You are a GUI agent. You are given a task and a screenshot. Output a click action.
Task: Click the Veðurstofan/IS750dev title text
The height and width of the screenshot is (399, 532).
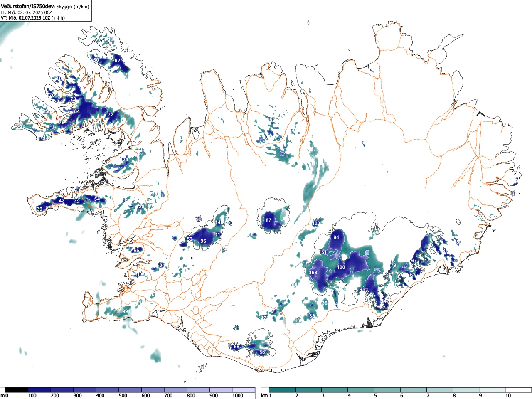click(27, 6)
